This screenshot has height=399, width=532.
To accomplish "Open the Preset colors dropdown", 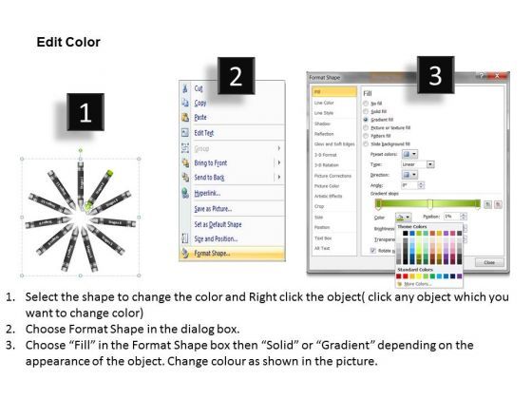I will (409, 154).
